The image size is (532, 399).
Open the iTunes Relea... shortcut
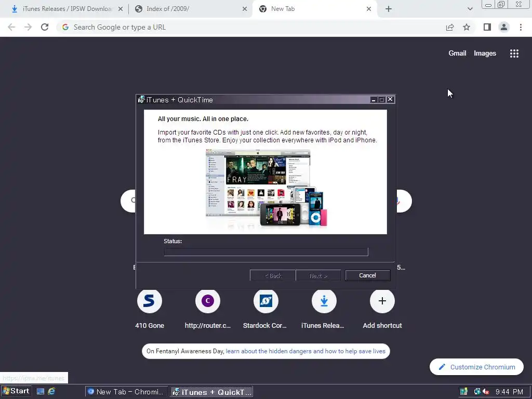point(324,309)
